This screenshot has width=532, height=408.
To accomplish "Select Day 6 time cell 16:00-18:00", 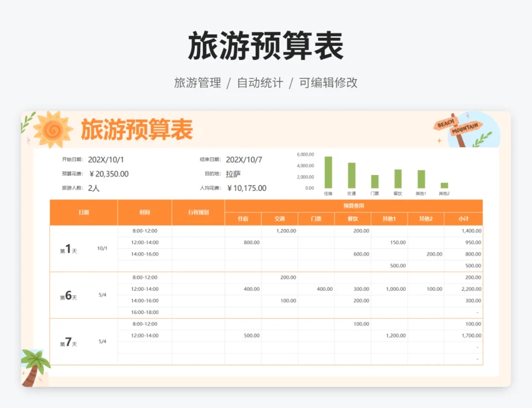I will click(145, 312).
